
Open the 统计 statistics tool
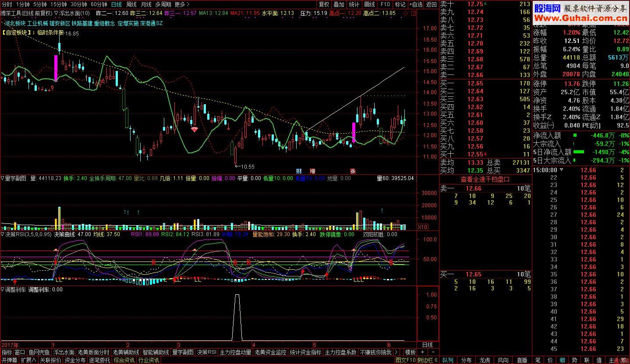coord(354,4)
